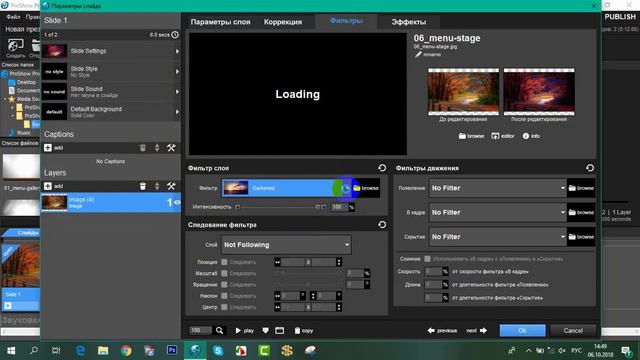Click zoom percentage field showing 100

(x=200, y=330)
